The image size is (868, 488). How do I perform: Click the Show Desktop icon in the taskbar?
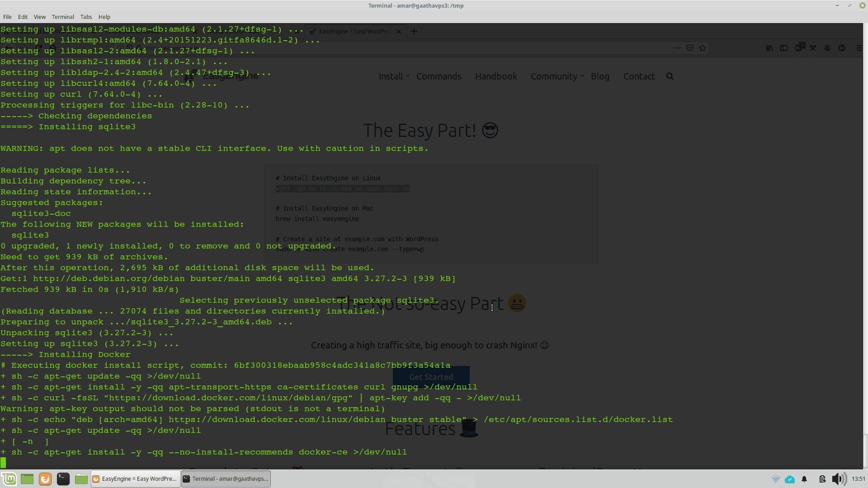[27, 479]
